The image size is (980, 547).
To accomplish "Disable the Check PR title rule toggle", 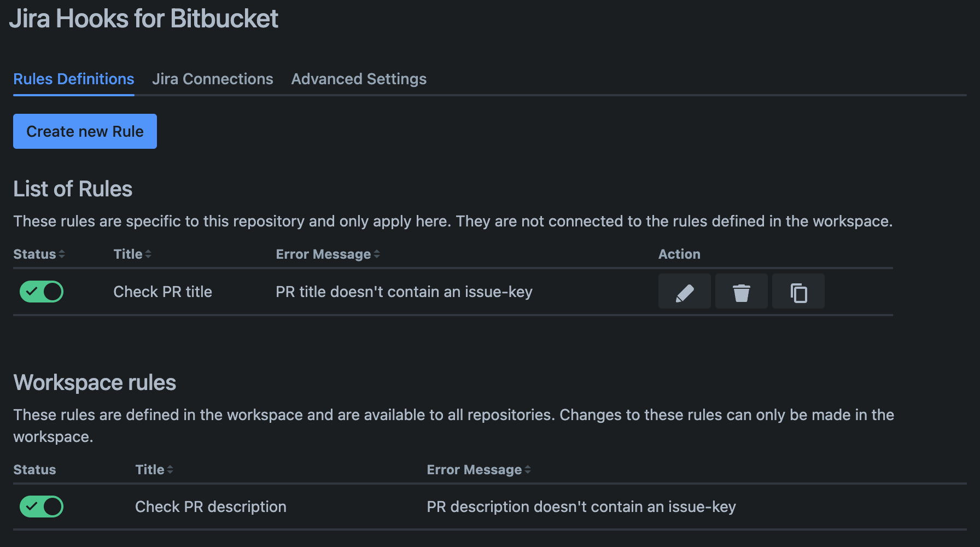I will [x=42, y=292].
